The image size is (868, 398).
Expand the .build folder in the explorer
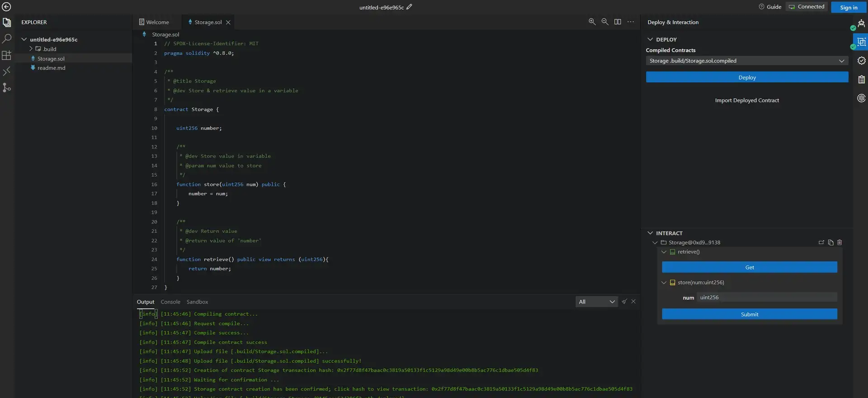pos(31,49)
